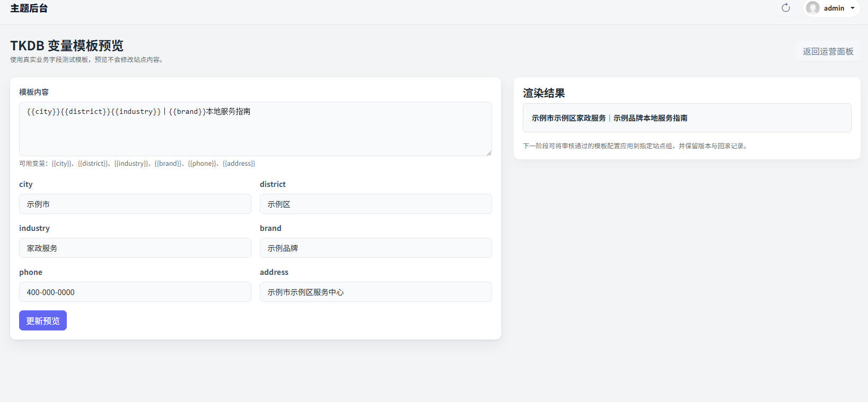Click the 模板内容 label

34,92
